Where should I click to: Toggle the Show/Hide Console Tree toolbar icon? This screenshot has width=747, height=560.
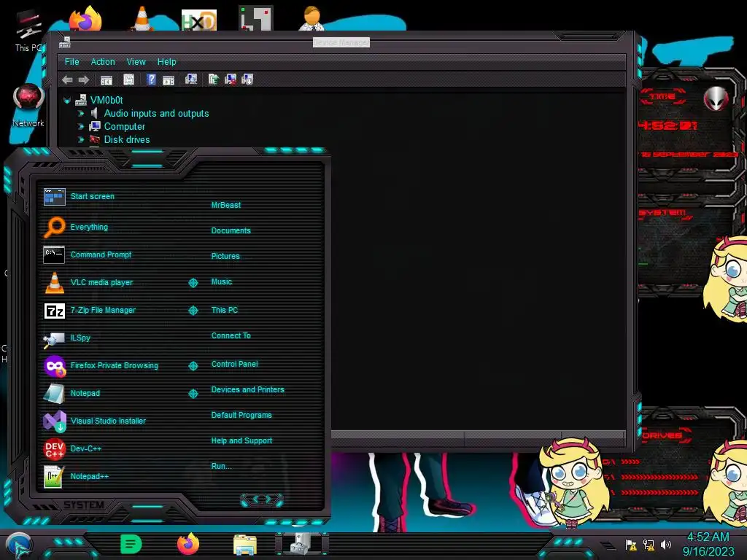[x=107, y=79]
